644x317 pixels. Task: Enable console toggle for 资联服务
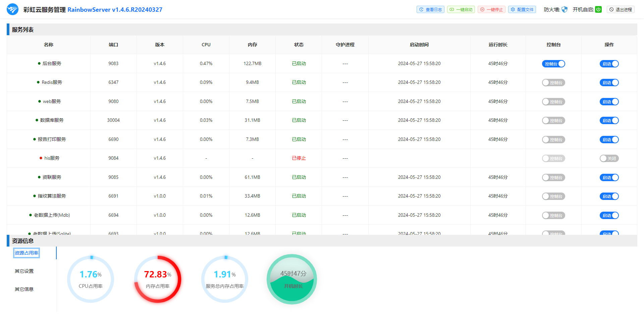click(x=553, y=177)
